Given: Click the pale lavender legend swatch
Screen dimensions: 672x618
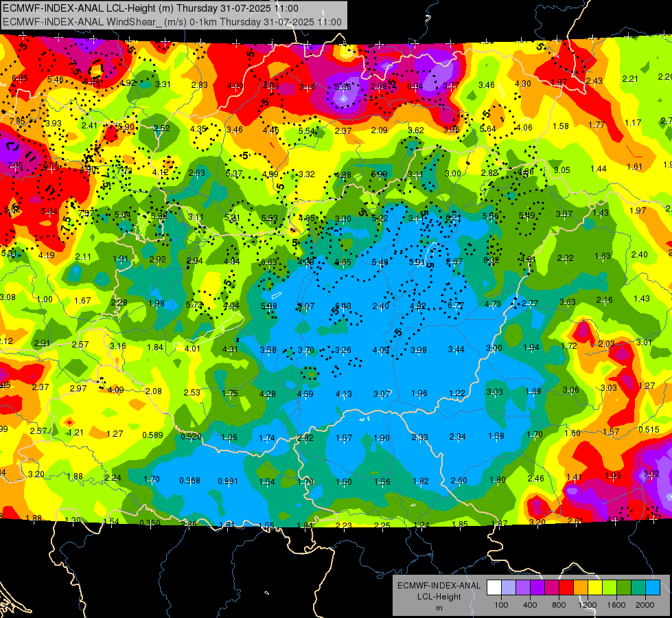Looking at the screenshot, I should (509, 587).
